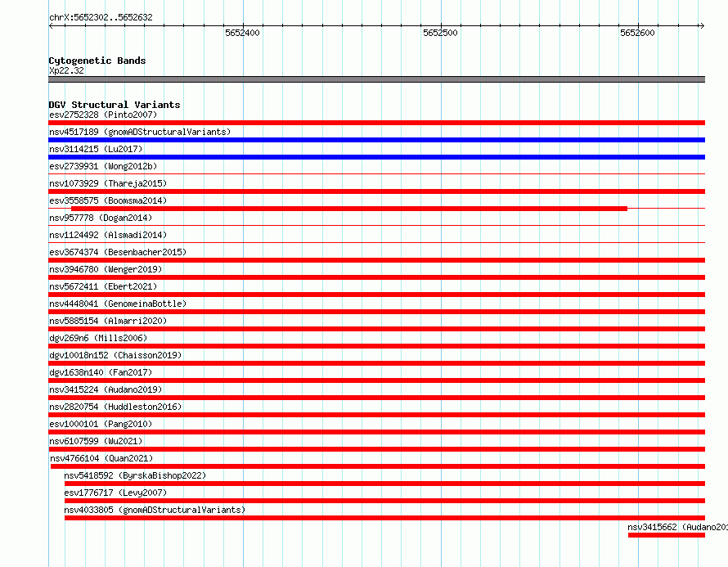Click the nsv4033805 (gnomADStructuralVariants) label

tap(155, 510)
